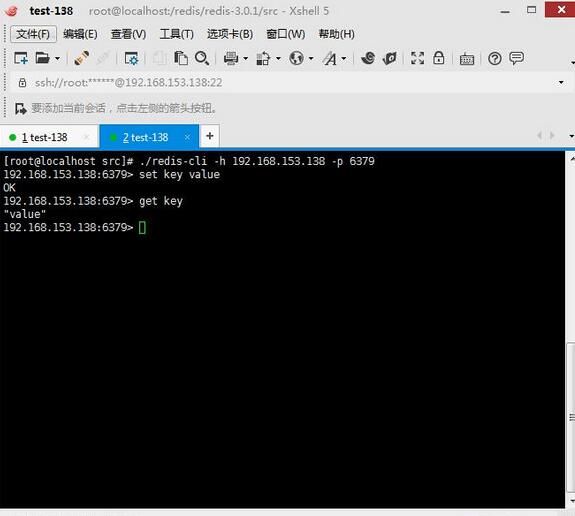This screenshot has height=516, width=575.
Task: Click the Find magnifier icon
Action: click(x=202, y=58)
